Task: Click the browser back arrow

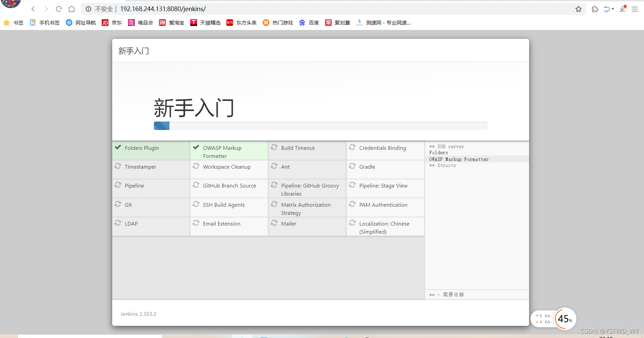Action: (x=33, y=9)
